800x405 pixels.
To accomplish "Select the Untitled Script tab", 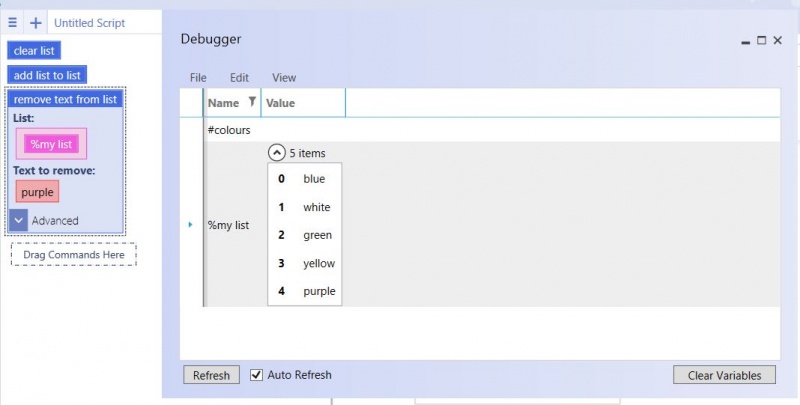I will (89, 23).
